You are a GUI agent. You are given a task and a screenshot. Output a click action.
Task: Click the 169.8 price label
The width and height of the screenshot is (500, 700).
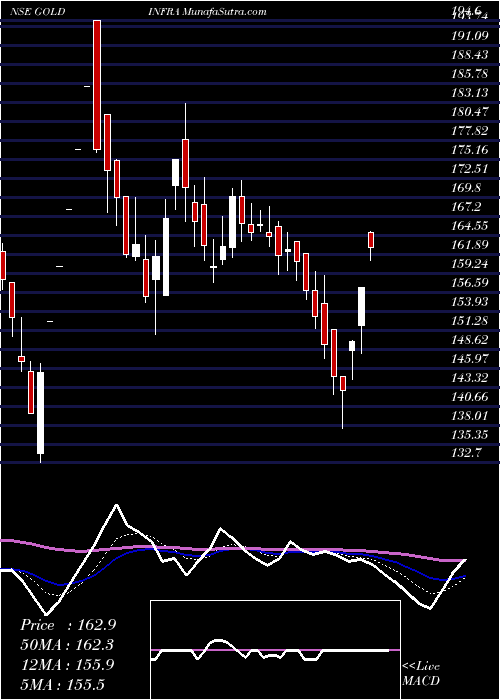[x=466, y=188]
